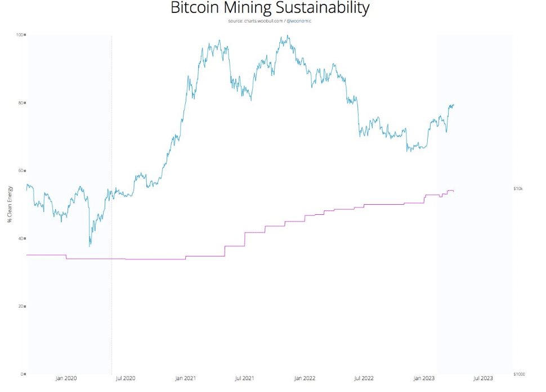Click the $10k right-axis price label

518,188
